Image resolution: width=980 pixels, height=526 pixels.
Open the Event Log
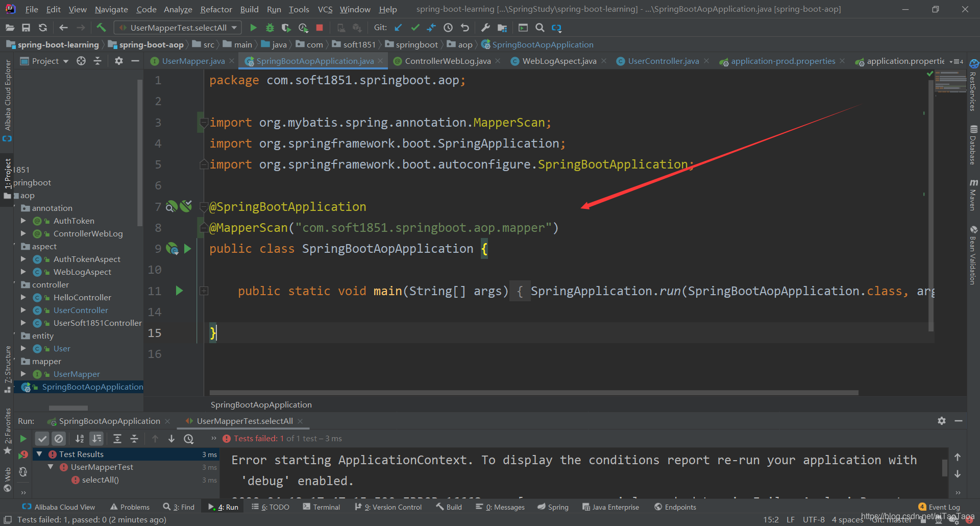[939, 507]
